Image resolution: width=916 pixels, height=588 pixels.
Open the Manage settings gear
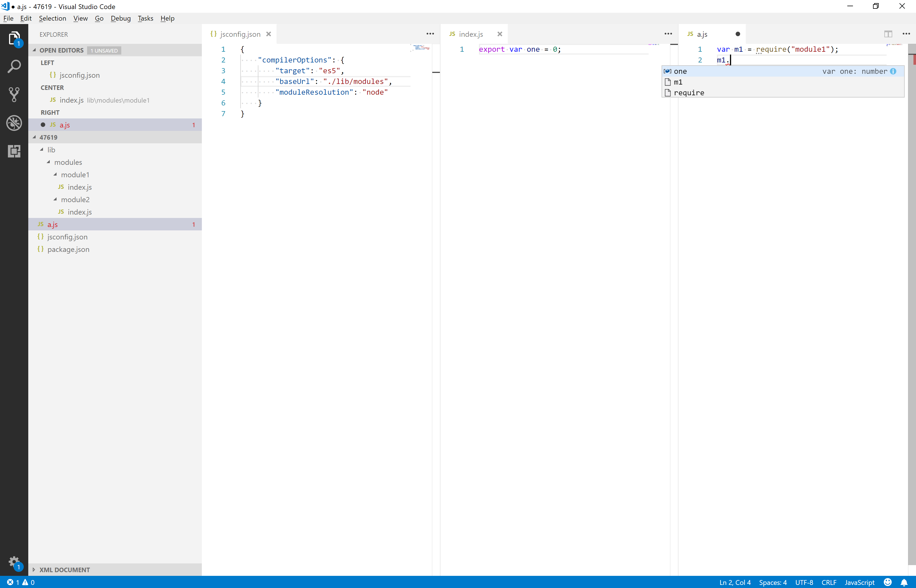click(14, 561)
